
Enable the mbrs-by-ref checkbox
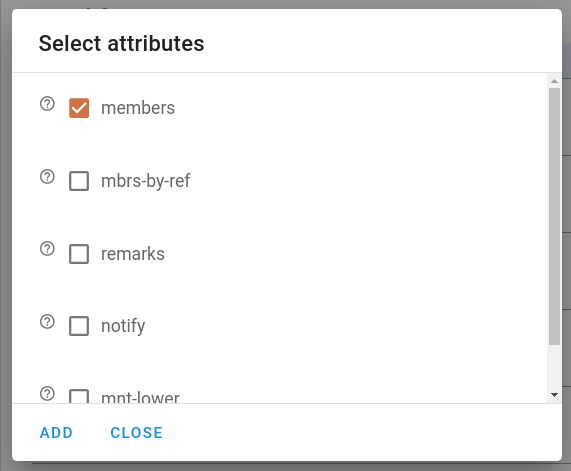pyautogui.click(x=79, y=181)
